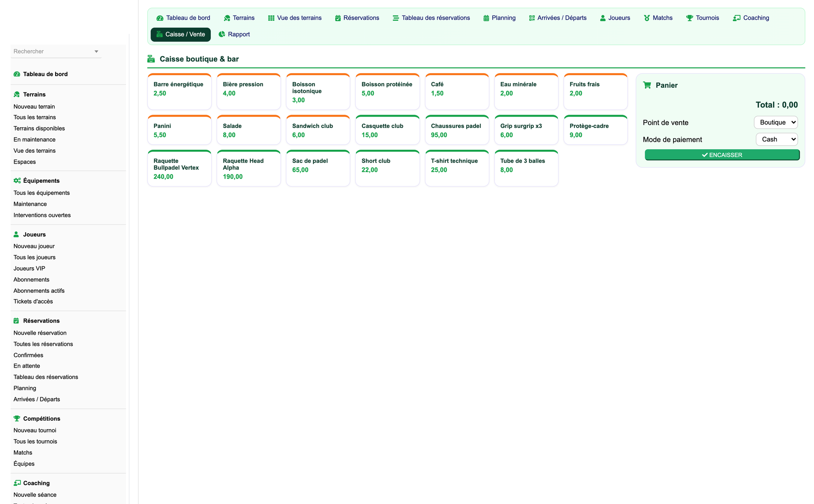Click the Tableau des réservations list icon
Image resolution: width=814 pixels, height=504 pixels.
[396, 18]
